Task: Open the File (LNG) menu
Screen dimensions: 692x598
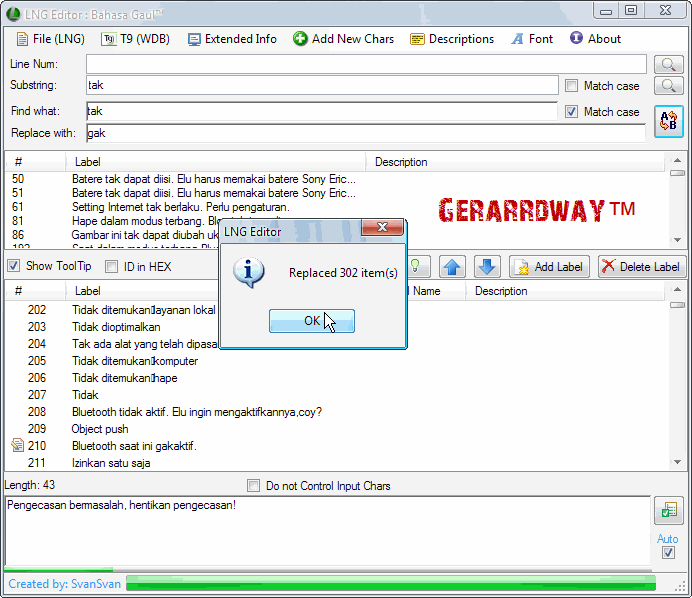Action: 51,39
